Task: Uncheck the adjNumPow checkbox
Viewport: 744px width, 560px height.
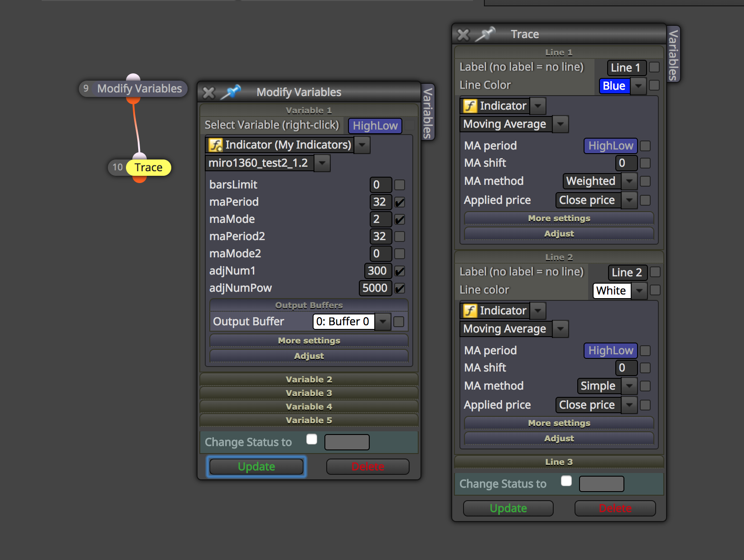Action: coord(400,288)
